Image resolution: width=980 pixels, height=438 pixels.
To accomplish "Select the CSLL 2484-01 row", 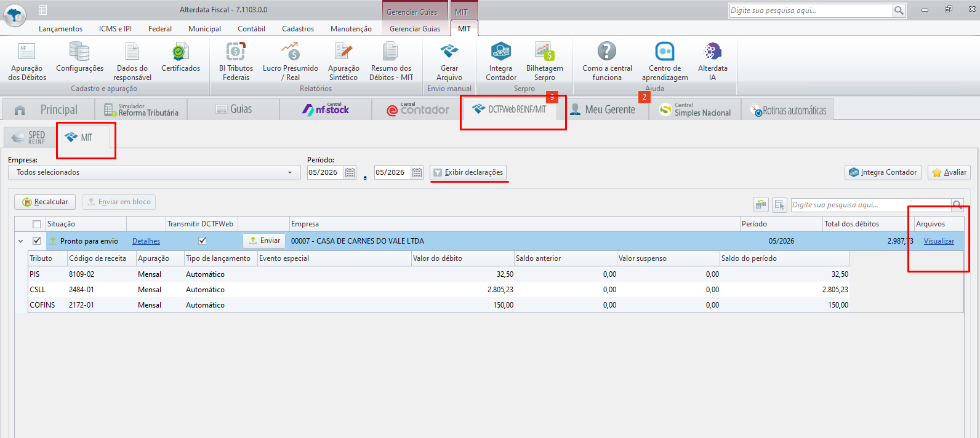I will (438, 290).
